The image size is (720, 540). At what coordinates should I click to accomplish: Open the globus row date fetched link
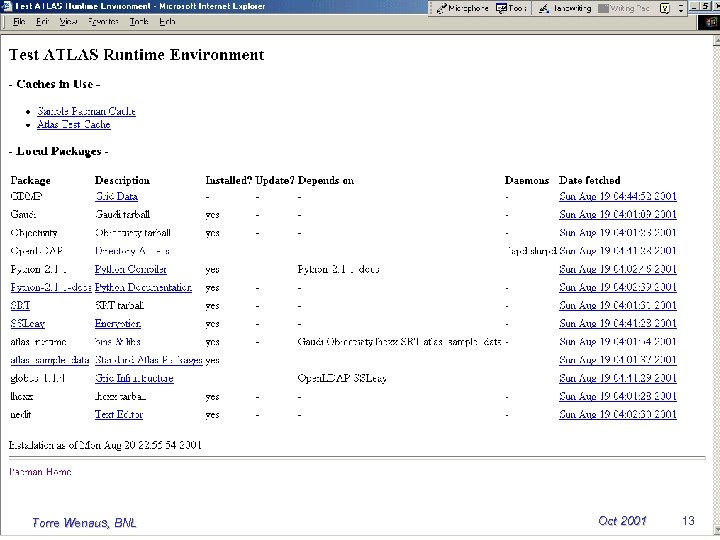click(618, 378)
